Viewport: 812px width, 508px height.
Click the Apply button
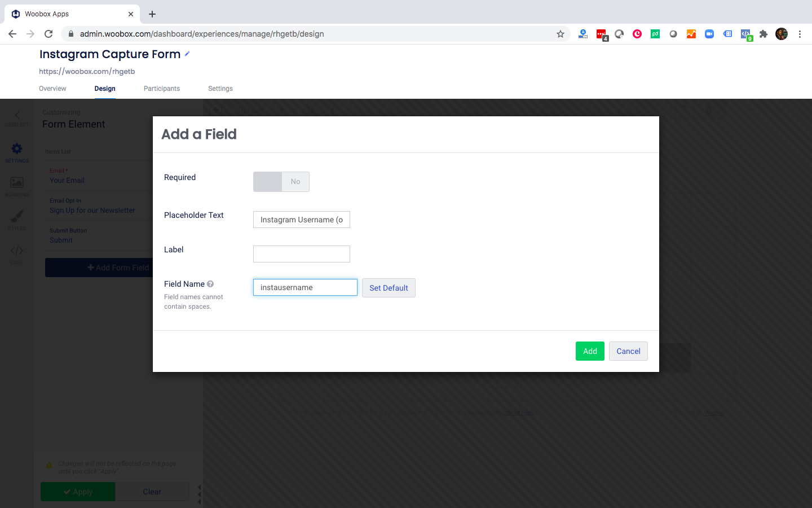coord(78,492)
